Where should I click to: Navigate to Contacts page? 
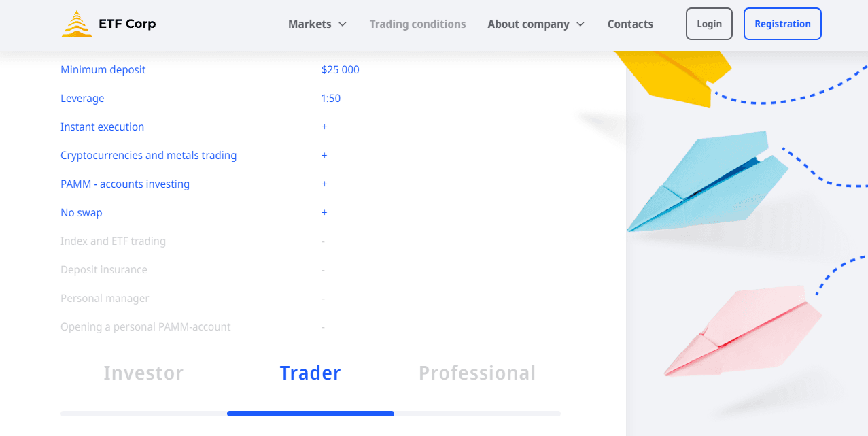click(630, 24)
